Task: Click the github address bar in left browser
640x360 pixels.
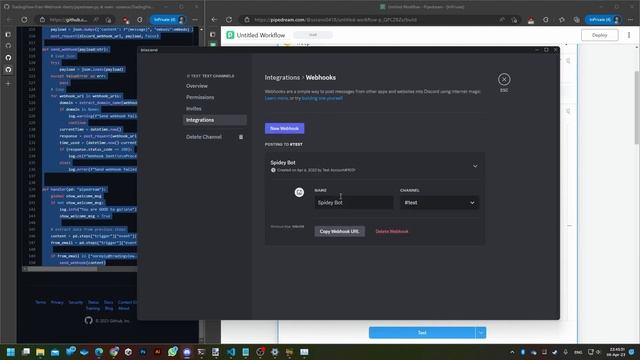Action: [68, 20]
